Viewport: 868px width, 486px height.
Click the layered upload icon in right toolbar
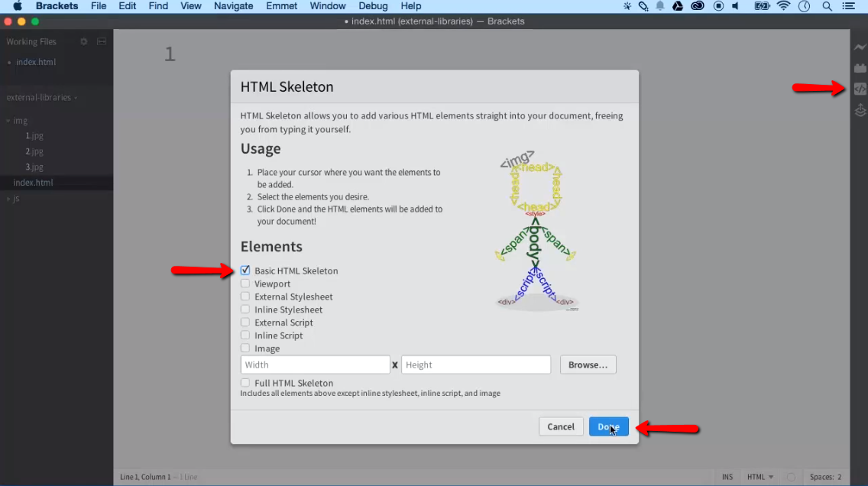tap(860, 111)
